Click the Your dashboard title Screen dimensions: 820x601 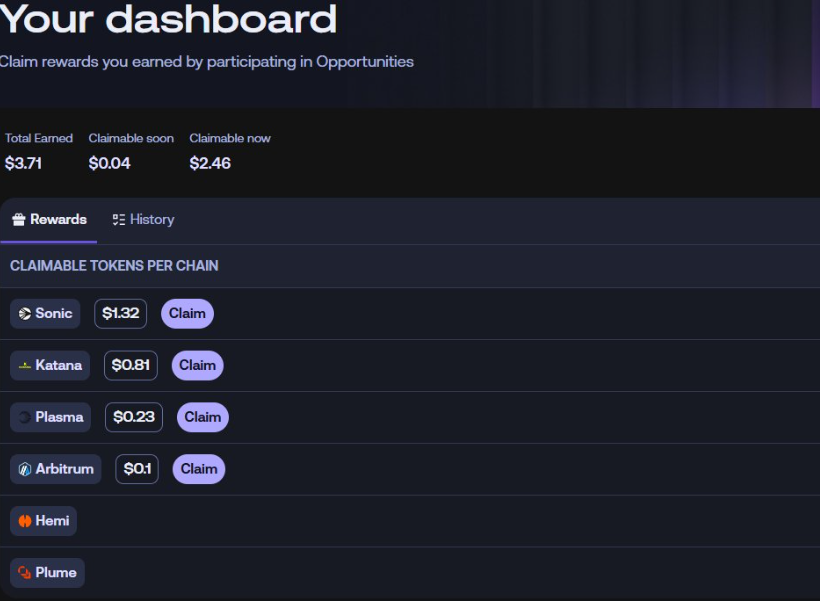(168, 19)
